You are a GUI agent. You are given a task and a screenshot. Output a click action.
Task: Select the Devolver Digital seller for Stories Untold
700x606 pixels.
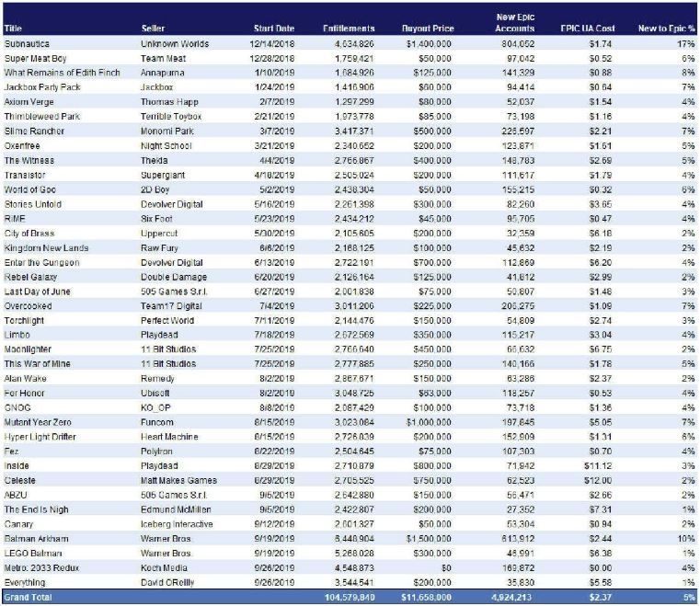pyautogui.click(x=171, y=204)
